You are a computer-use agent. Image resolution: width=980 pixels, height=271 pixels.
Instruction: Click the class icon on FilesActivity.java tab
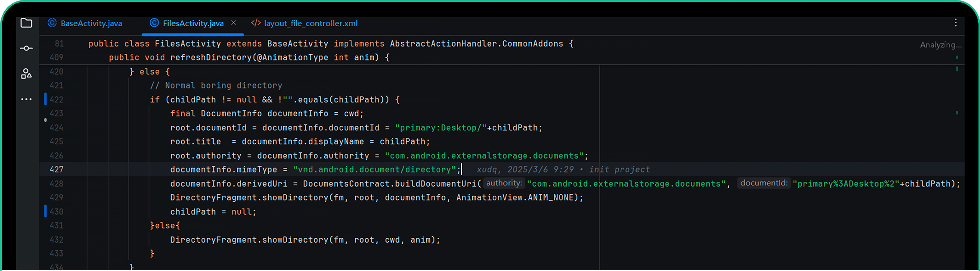pos(154,23)
